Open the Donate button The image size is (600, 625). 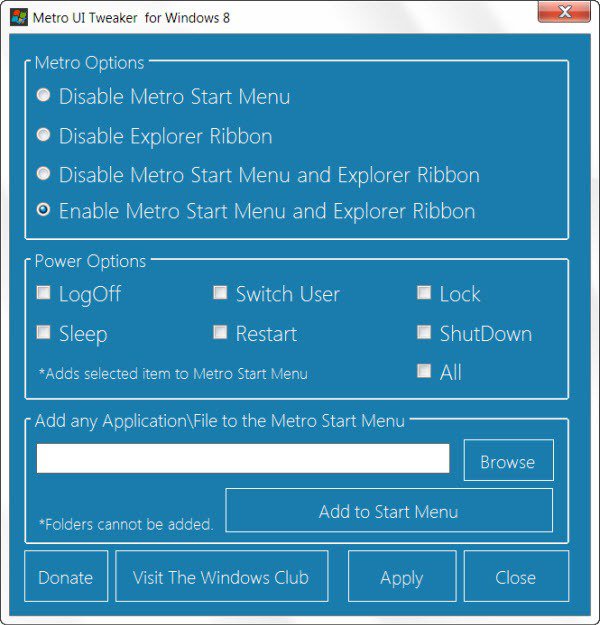coord(66,577)
